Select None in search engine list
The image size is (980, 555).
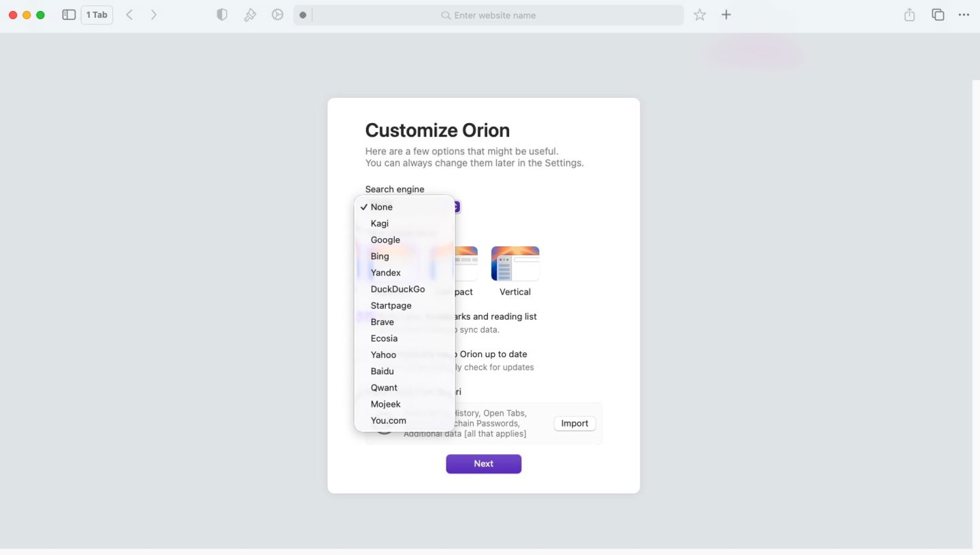[x=404, y=207]
